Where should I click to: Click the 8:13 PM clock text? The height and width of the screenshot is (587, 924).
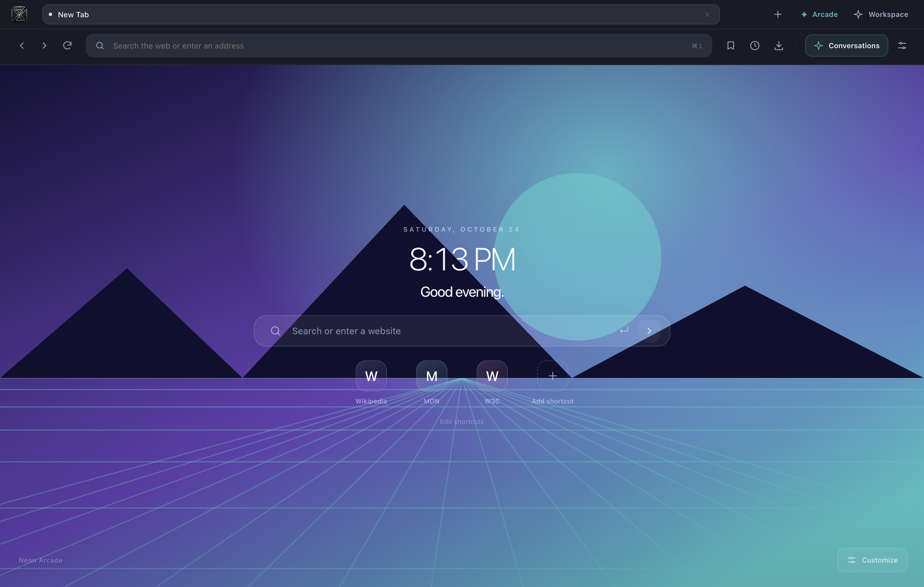pos(462,259)
